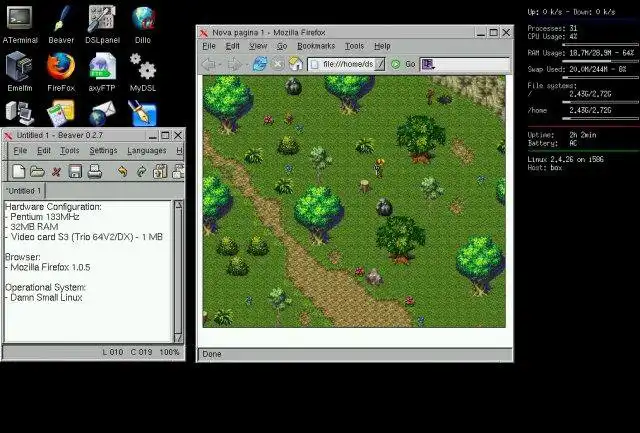
Task: Click the blue fountain pen desktop icon
Action: (x=142, y=113)
